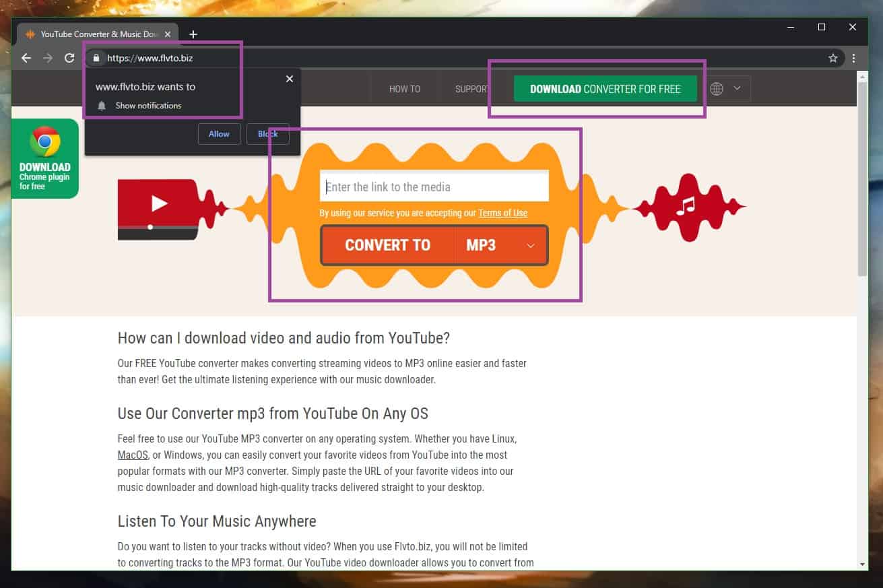The width and height of the screenshot is (883, 588).
Task: Reload the page with the refresh icon
Action: point(69,58)
